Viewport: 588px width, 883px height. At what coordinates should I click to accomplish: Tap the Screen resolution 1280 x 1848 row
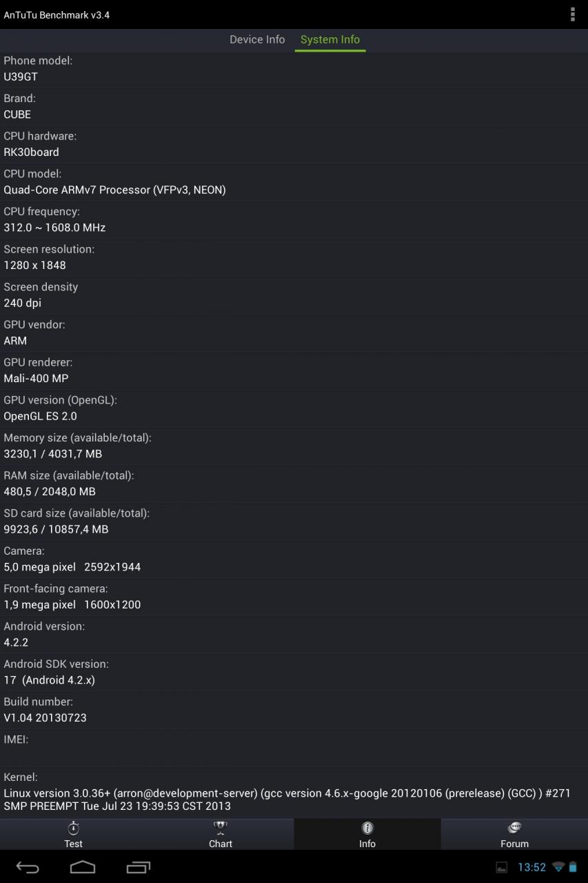[294, 257]
